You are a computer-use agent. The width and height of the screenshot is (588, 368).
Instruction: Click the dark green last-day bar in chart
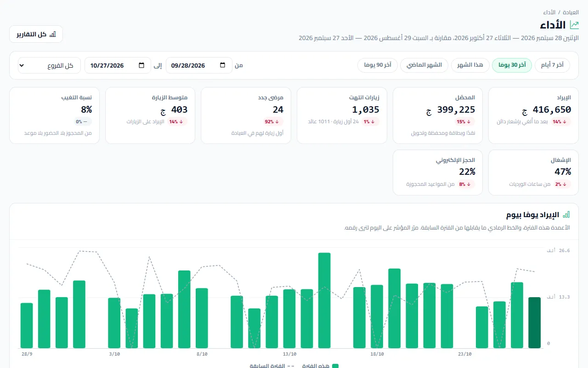(x=535, y=323)
